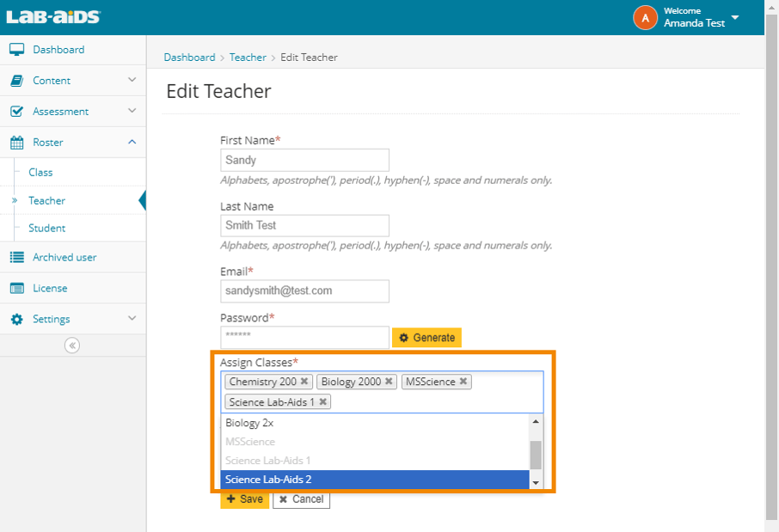The width and height of the screenshot is (779, 532).
Task: Save the teacher edits
Action: point(245,498)
